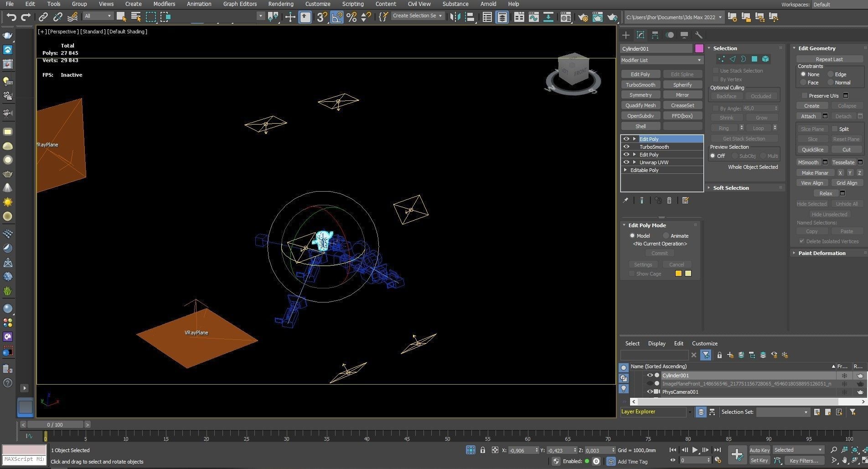Click the Redo arrow icon
Image resolution: width=868 pixels, height=469 pixels.
click(26, 17)
